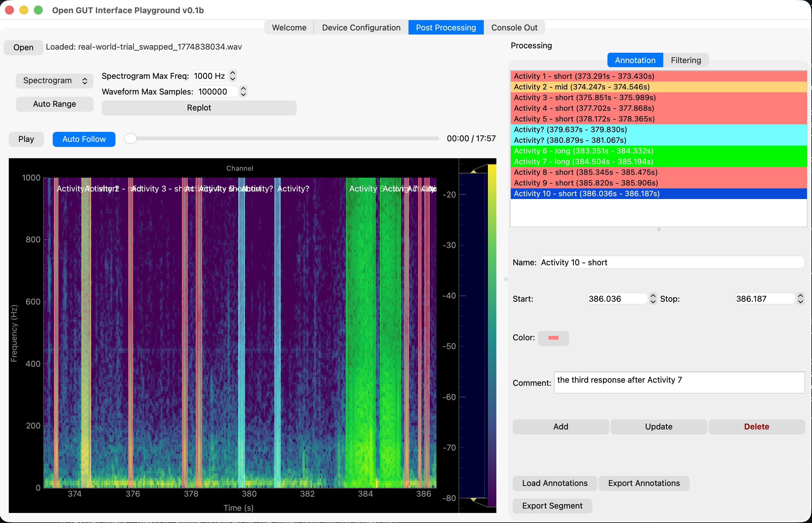Click the playback position slider handle
This screenshot has width=812, height=523.
(x=130, y=138)
